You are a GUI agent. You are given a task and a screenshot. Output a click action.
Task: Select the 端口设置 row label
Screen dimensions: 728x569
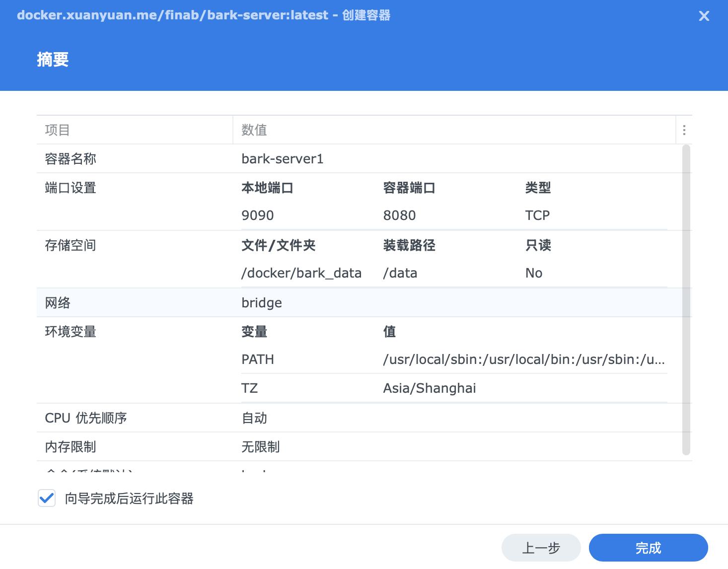[x=71, y=188]
